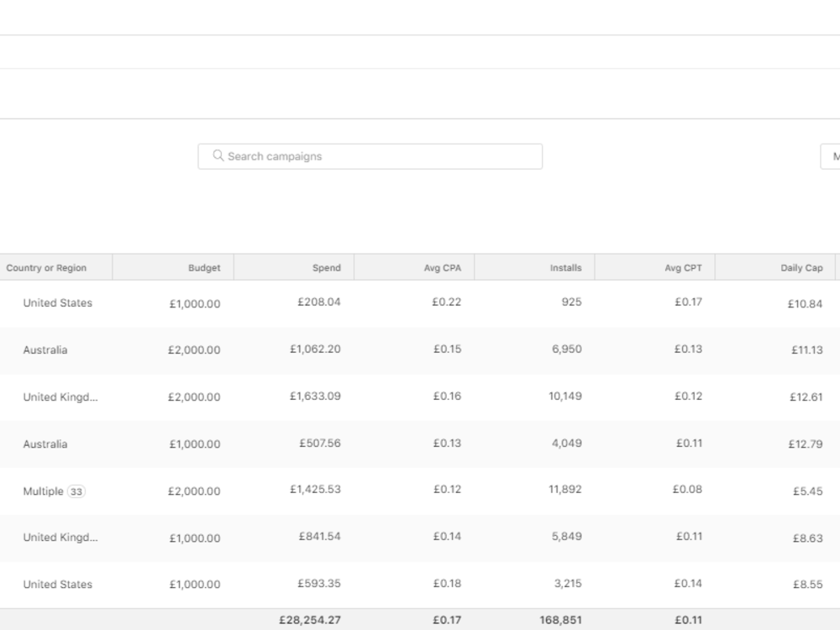The width and height of the screenshot is (840, 630).
Task: Select United Kingdom row with £841.54 spend
Action: [420, 538]
